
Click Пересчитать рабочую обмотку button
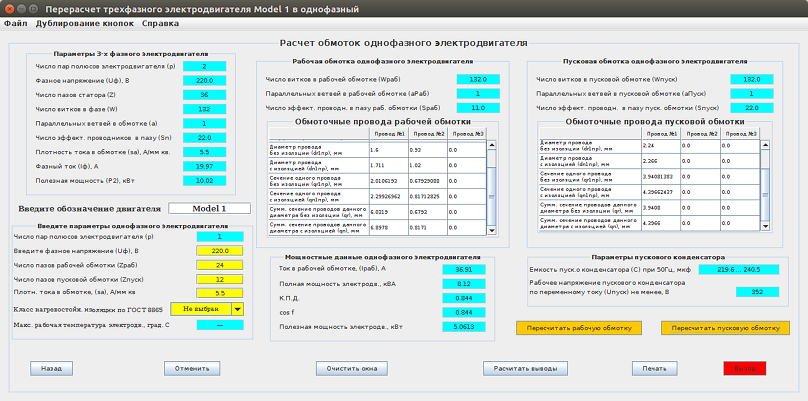click(x=579, y=327)
